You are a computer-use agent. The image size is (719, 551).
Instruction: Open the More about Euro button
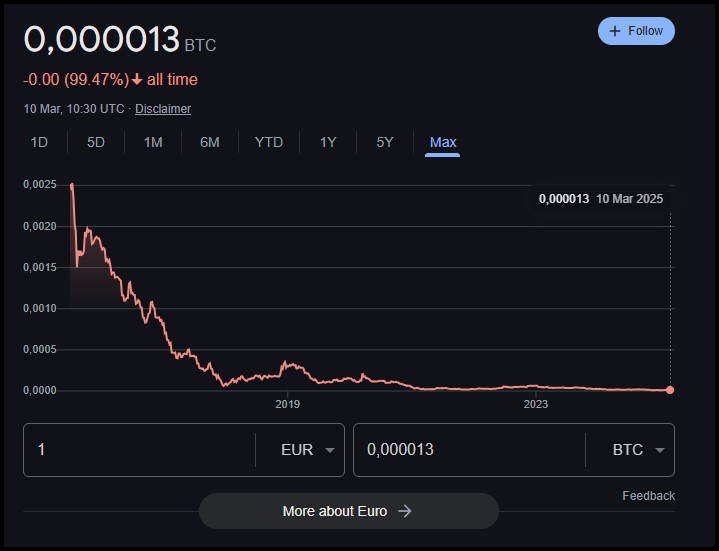click(348, 511)
